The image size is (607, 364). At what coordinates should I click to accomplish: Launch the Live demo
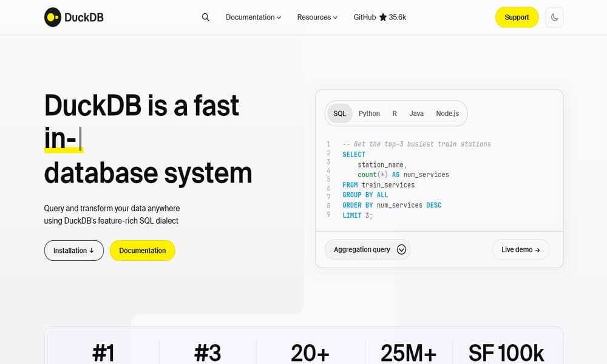(520, 249)
